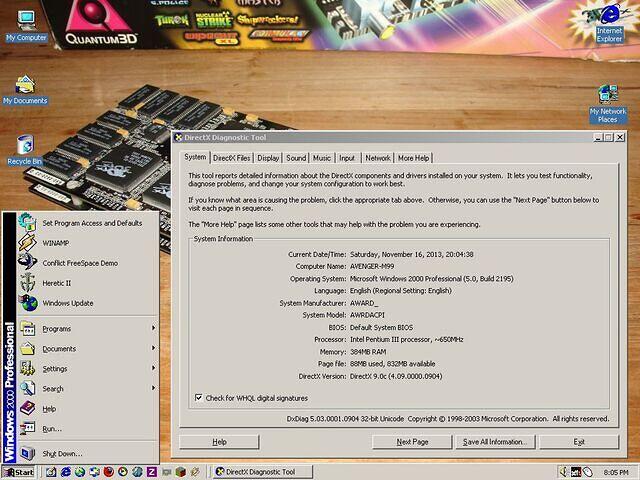
Task: Switch to the DirectX Files tab
Action: point(231,158)
